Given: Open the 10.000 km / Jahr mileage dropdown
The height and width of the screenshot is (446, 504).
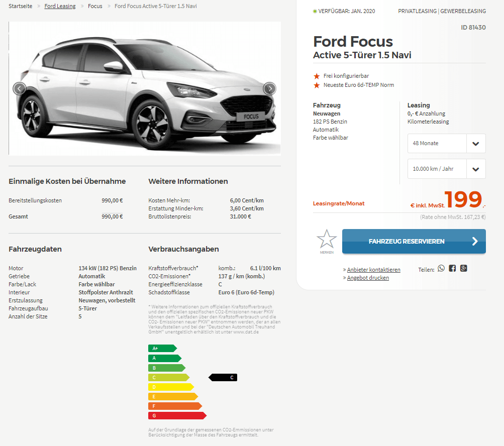Looking at the screenshot, I should tap(446, 169).
